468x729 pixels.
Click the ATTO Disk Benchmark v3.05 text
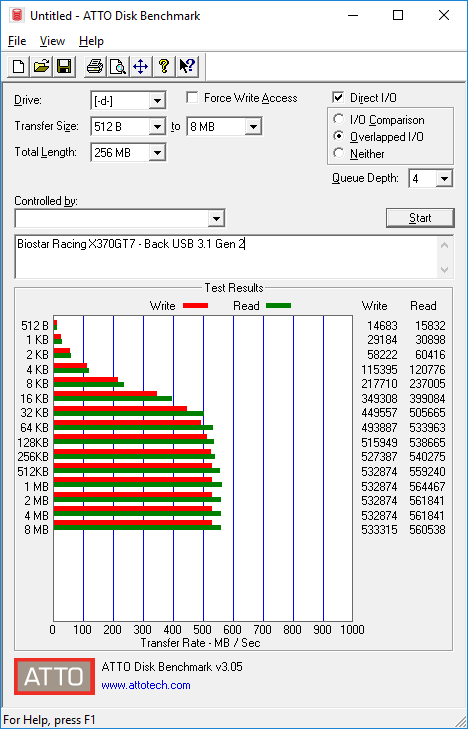click(172, 667)
